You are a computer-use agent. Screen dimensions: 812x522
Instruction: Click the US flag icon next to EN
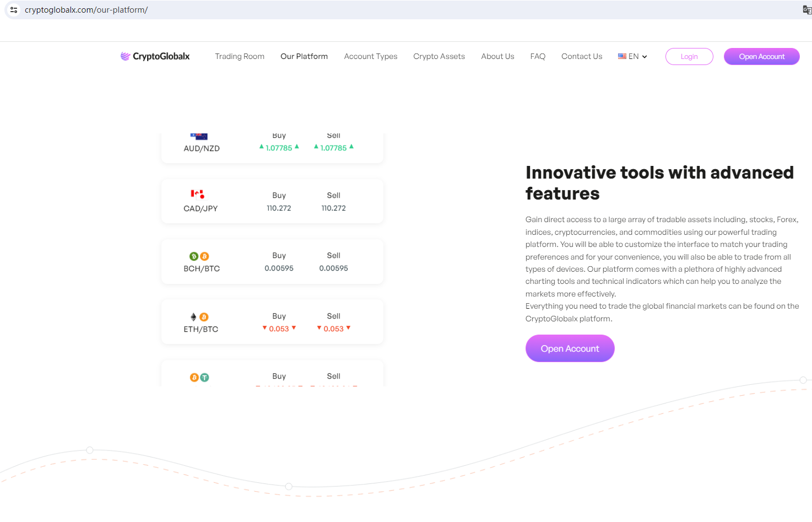(622, 56)
